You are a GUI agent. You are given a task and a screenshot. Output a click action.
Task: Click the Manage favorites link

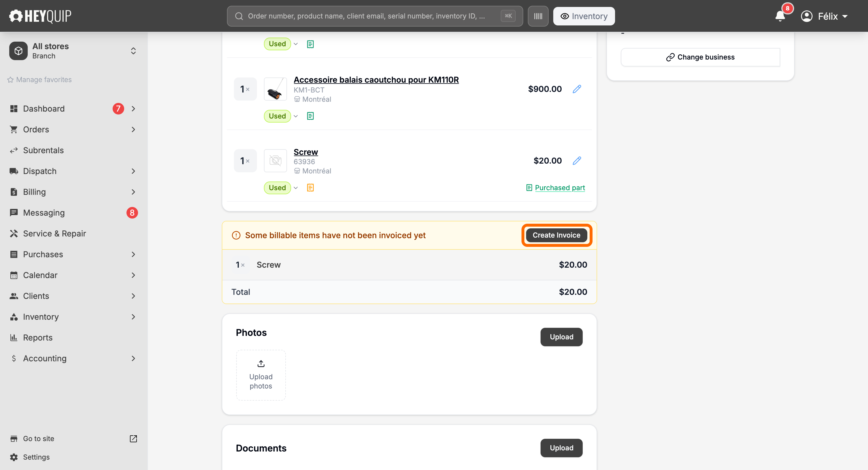click(x=44, y=79)
